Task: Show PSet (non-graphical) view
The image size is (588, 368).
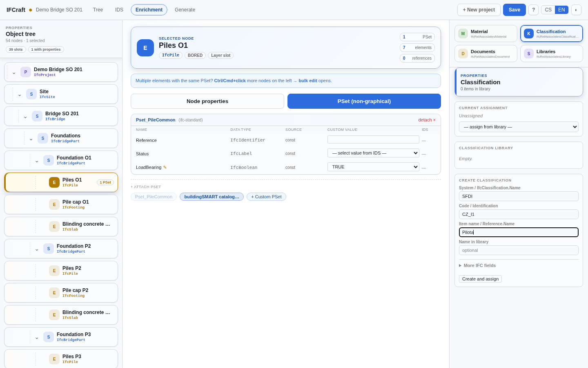Action: click(364, 101)
